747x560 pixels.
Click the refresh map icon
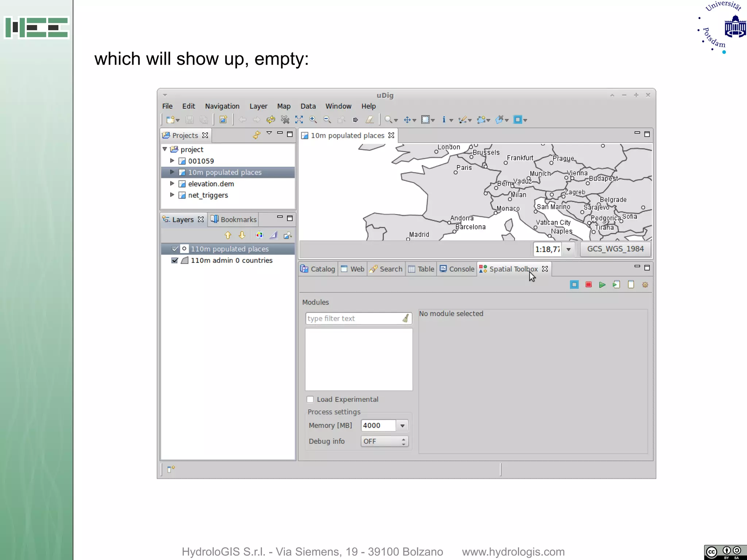click(x=271, y=120)
